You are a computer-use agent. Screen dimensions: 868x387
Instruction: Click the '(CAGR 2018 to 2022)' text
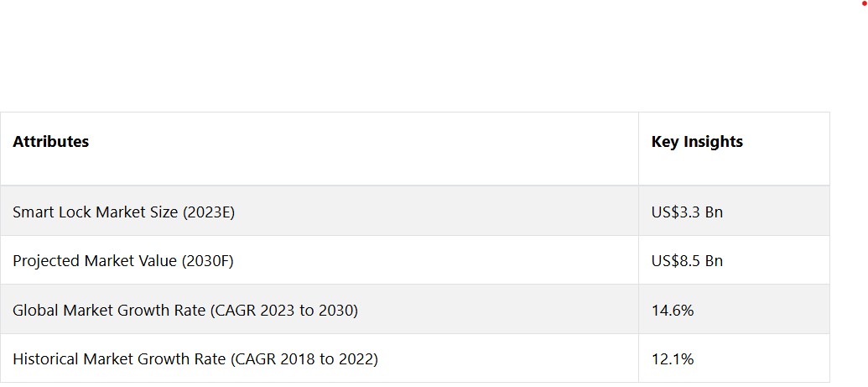click(x=304, y=359)
